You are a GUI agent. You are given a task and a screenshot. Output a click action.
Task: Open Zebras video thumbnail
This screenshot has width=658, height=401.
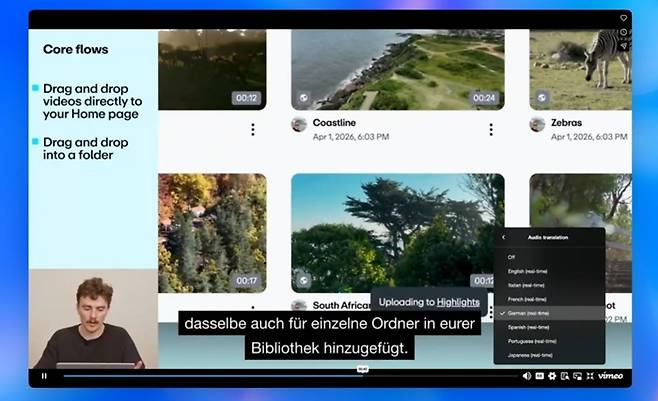point(580,70)
